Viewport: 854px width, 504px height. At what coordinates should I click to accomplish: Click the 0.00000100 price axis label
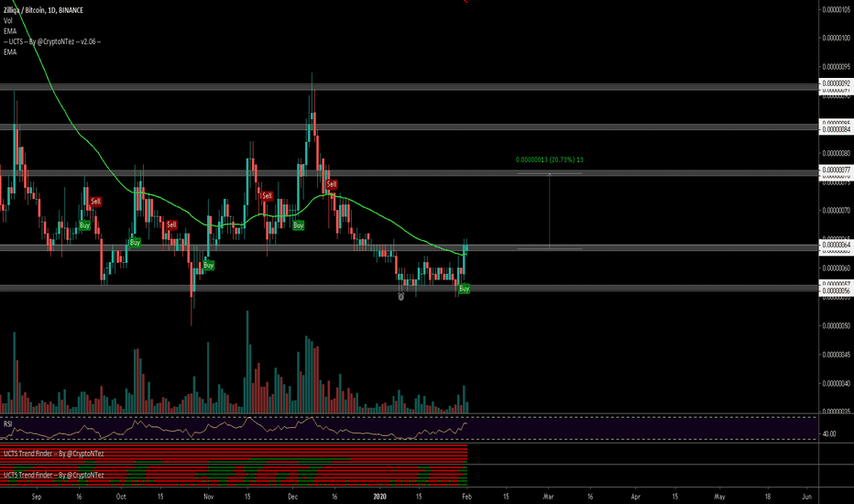point(836,38)
